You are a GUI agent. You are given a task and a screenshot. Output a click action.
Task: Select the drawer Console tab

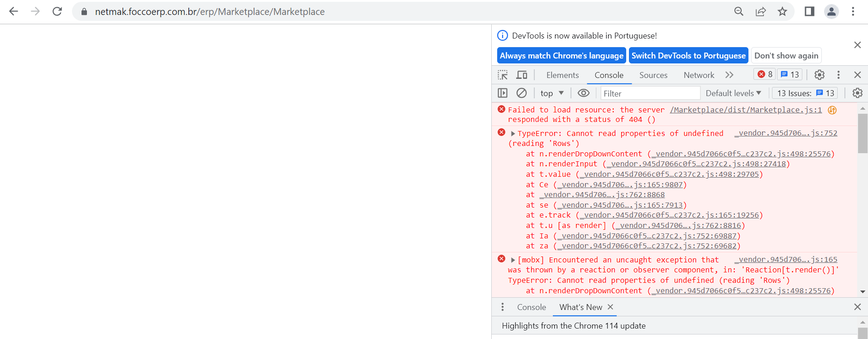tap(532, 307)
